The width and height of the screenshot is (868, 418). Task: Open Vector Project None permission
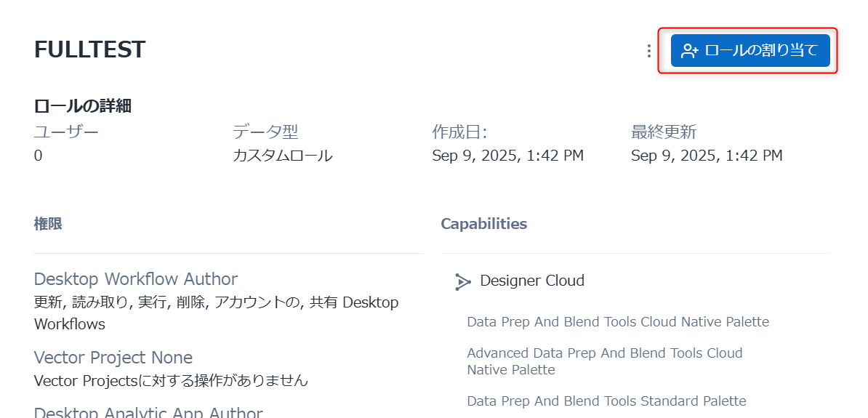113,357
